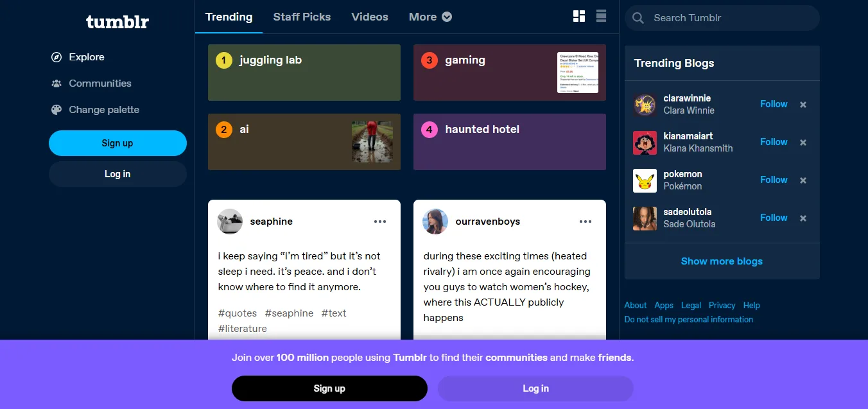
Task: Switch to the Staff Picks tab
Action: point(302,17)
